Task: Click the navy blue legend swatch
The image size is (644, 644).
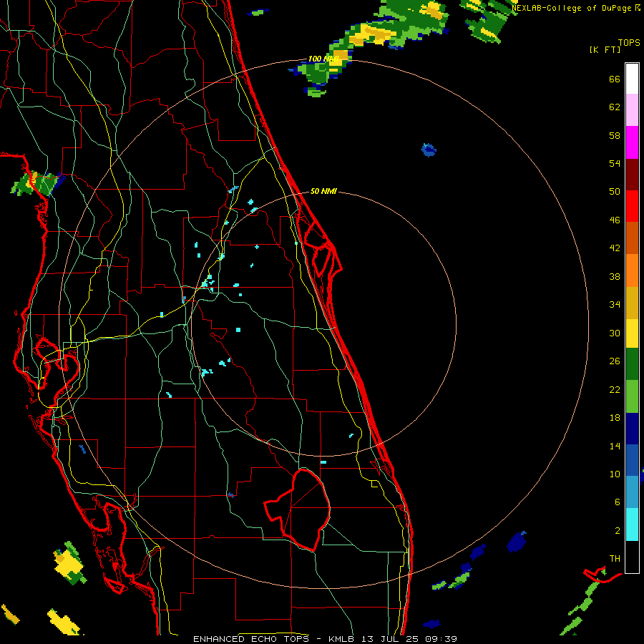Action: [632, 429]
